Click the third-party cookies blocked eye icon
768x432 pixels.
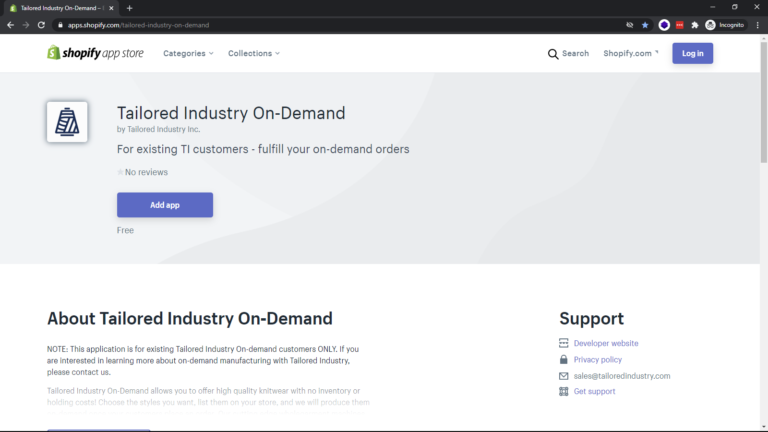click(x=629, y=24)
